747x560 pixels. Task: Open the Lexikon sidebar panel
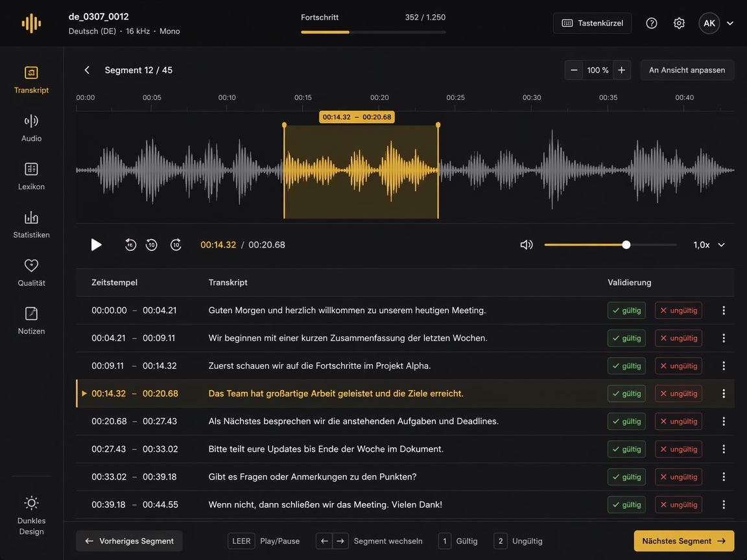click(31, 176)
